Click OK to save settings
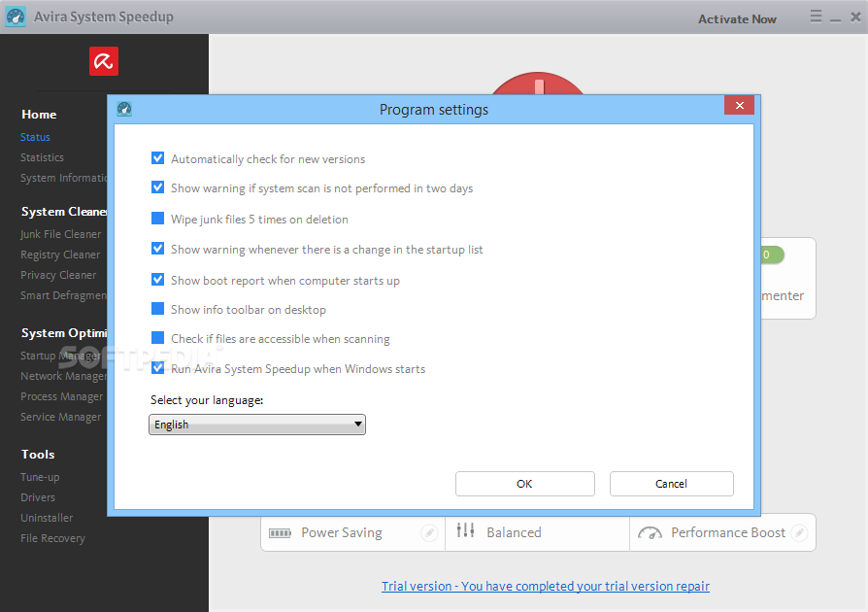 click(x=525, y=484)
